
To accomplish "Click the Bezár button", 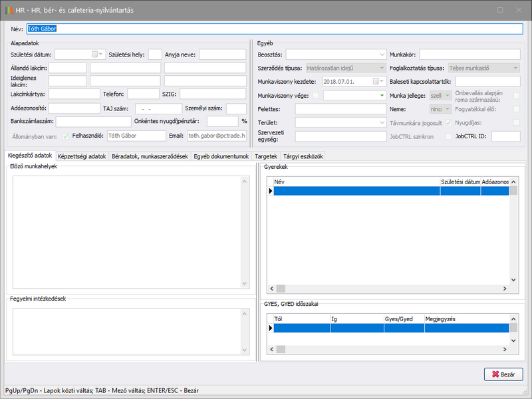I will click(503, 374).
